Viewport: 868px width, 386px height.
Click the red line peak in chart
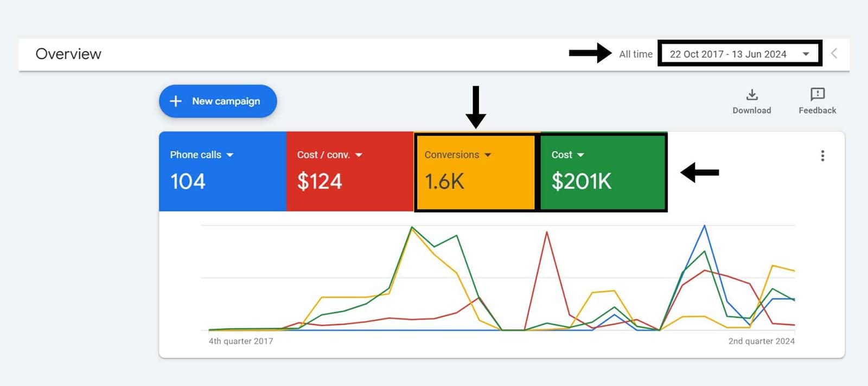point(547,232)
